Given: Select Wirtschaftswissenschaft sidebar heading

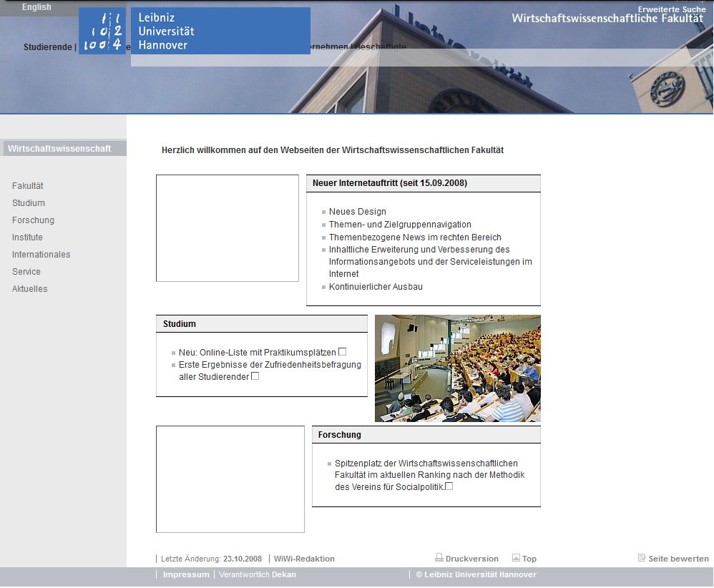Looking at the screenshot, I should click(x=59, y=149).
